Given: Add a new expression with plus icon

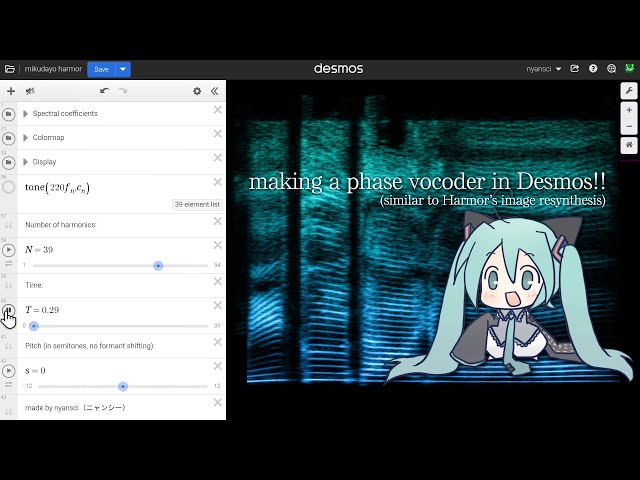Looking at the screenshot, I should pos(11,91).
